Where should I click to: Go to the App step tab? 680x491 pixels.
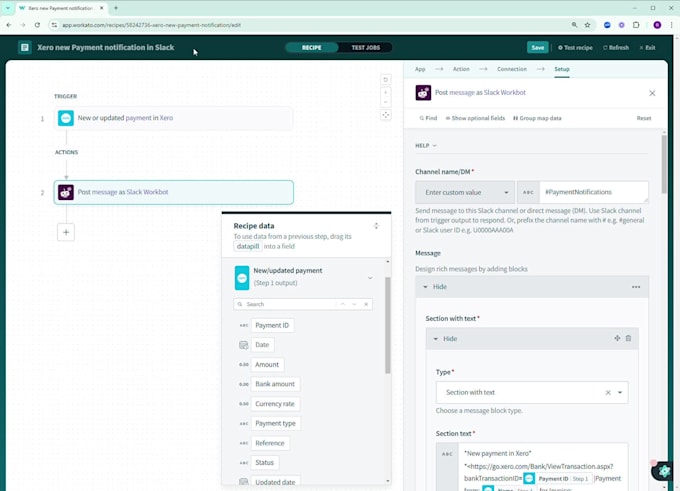420,69
